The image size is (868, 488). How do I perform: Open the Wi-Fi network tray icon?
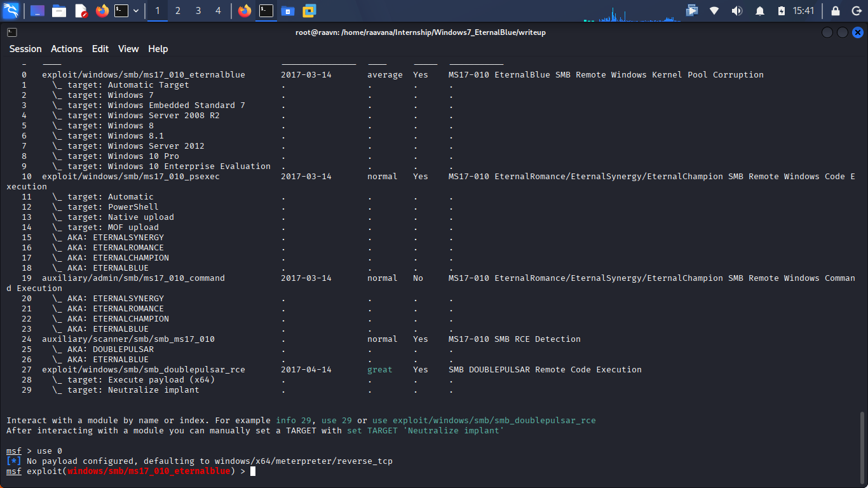pyautogui.click(x=714, y=11)
